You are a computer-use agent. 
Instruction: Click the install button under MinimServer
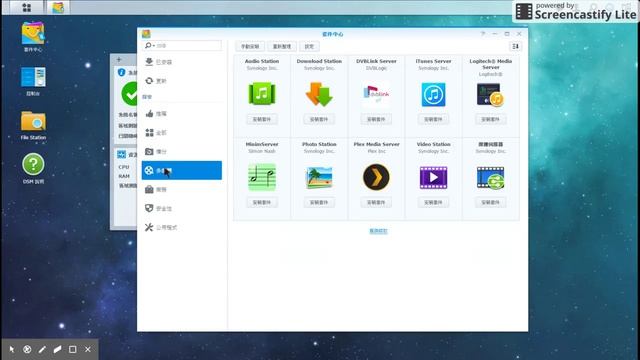[262, 202]
